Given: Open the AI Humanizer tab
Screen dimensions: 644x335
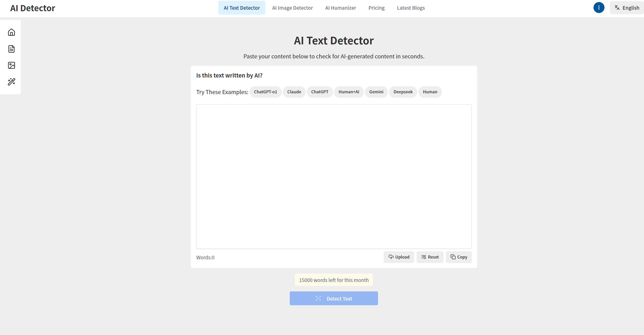Looking at the screenshot, I should point(340,8).
